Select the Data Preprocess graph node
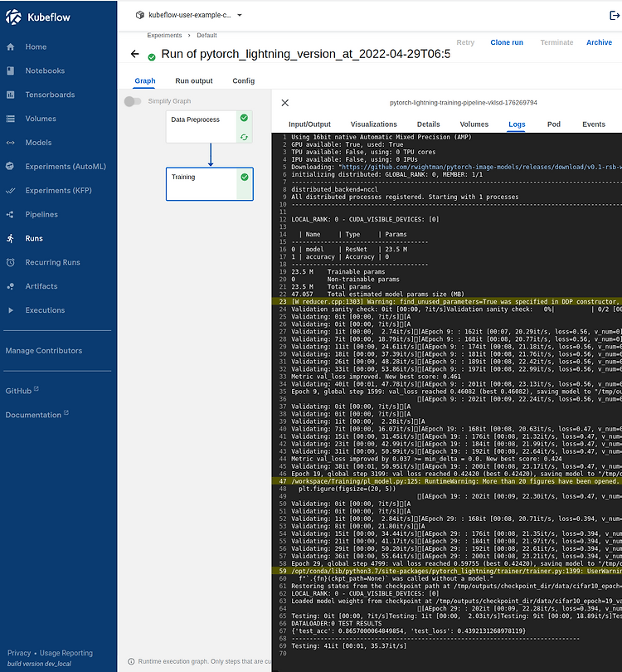The image size is (622, 672). (209, 126)
